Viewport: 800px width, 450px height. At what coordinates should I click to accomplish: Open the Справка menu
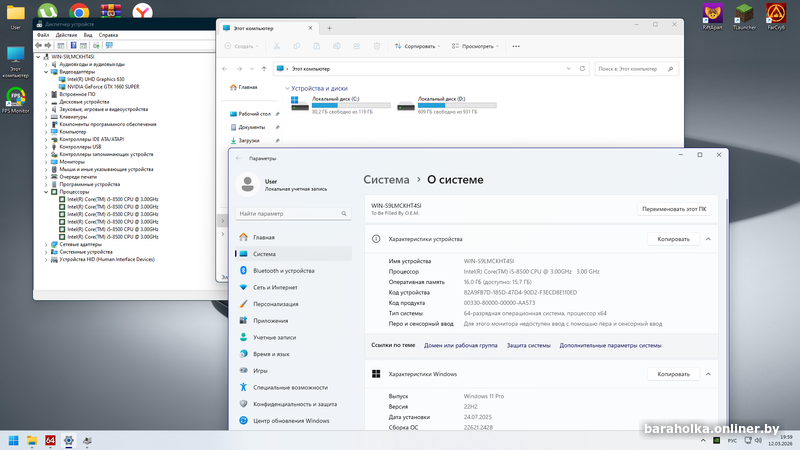[x=109, y=35]
